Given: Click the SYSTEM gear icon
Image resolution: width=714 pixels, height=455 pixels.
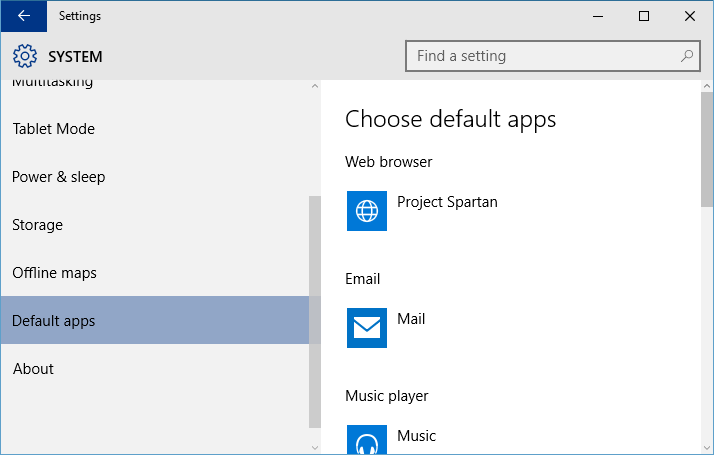Looking at the screenshot, I should 24,57.
